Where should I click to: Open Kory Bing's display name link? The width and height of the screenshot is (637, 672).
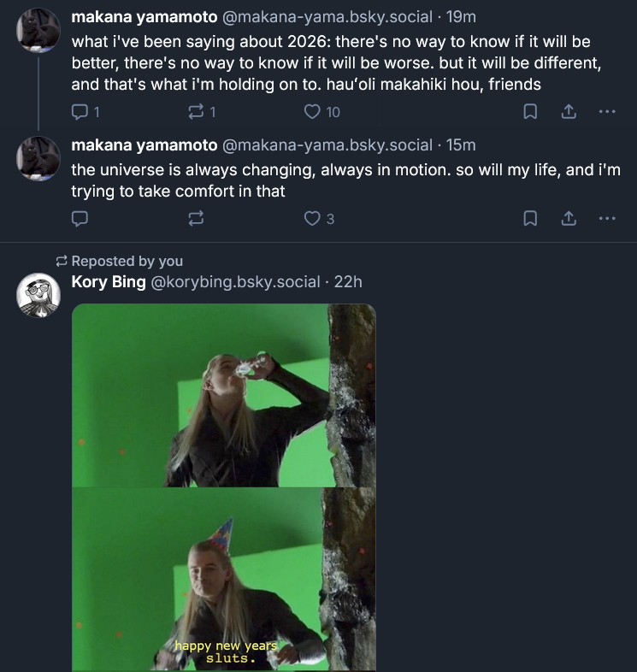tap(109, 281)
